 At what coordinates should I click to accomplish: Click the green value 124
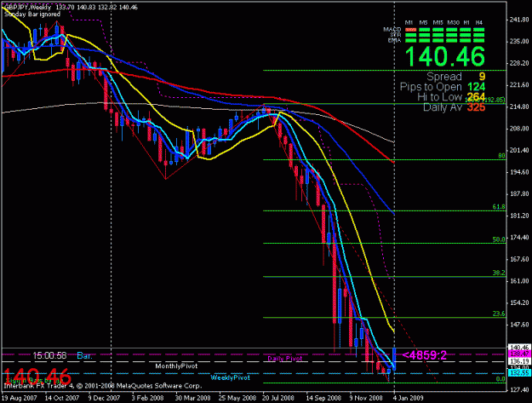point(477,87)
